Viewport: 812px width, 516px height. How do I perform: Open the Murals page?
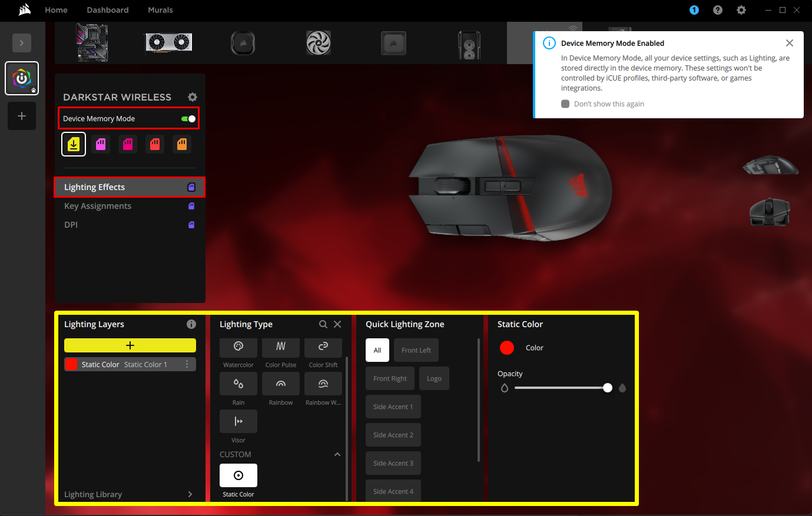[x=160, y=10]
